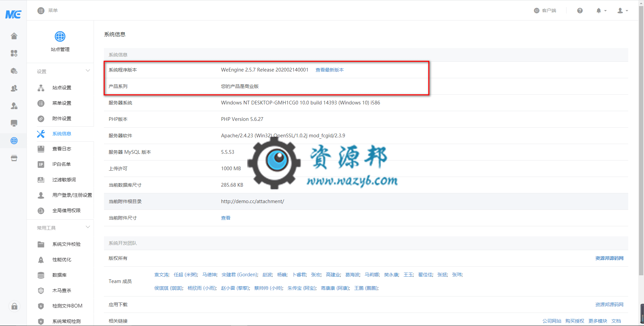Click the 木马查杀 shield icon
Screen dimensions: 644x326
pos(41,291)
